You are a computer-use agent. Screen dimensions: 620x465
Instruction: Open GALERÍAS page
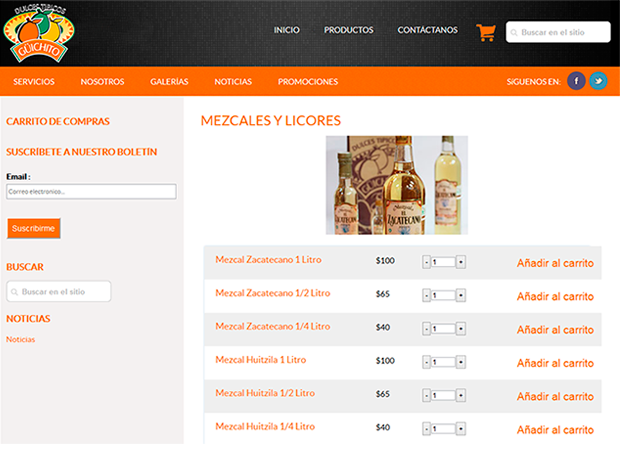tap(169, 82)
